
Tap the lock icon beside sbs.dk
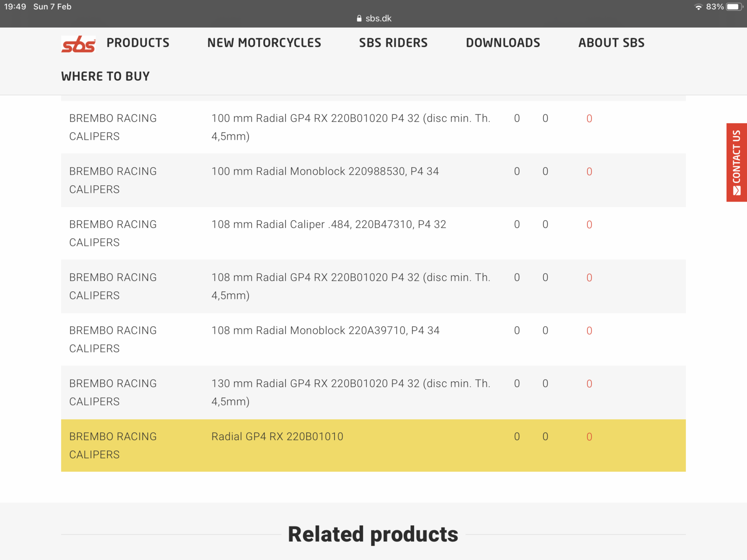tap(359, 19)
